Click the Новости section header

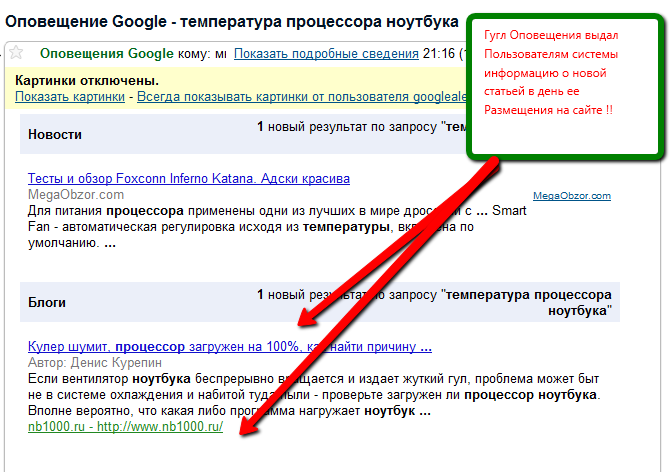tap(55, 134)
